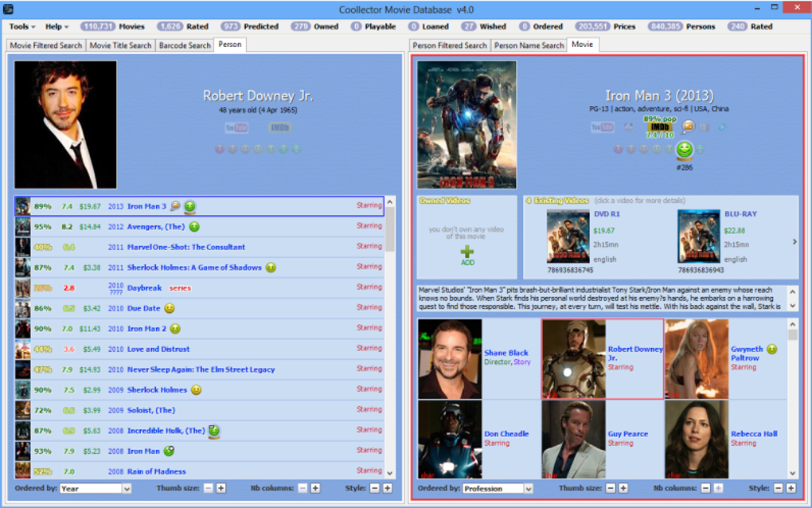
Task: Switch to Movie Filtered Search tab
Action: 45,45
